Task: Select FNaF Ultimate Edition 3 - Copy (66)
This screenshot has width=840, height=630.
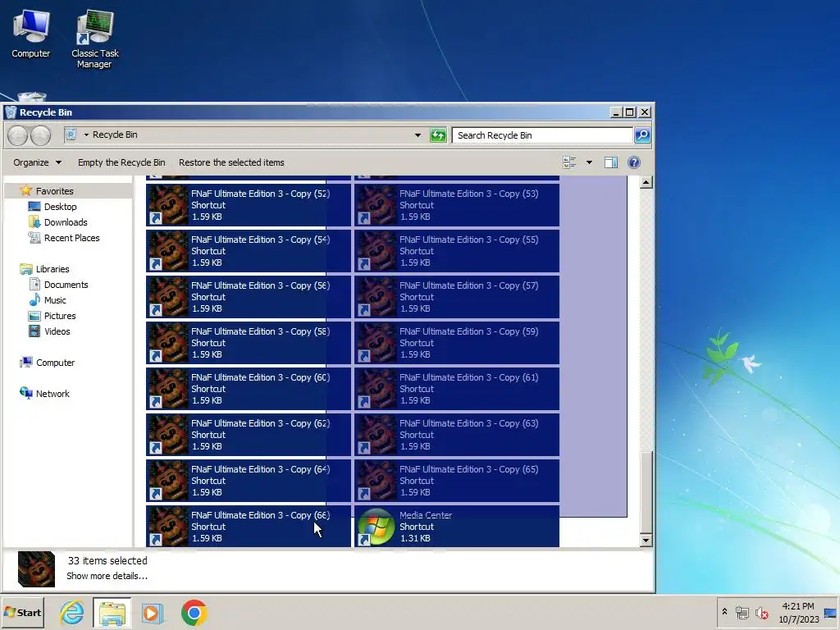Action: [249, 527]
